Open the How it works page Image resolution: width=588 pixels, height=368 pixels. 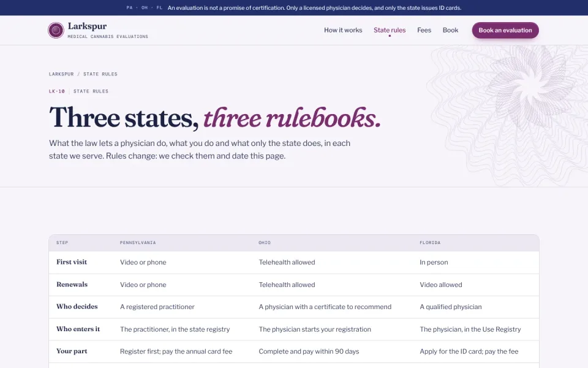tap(343, 30)
